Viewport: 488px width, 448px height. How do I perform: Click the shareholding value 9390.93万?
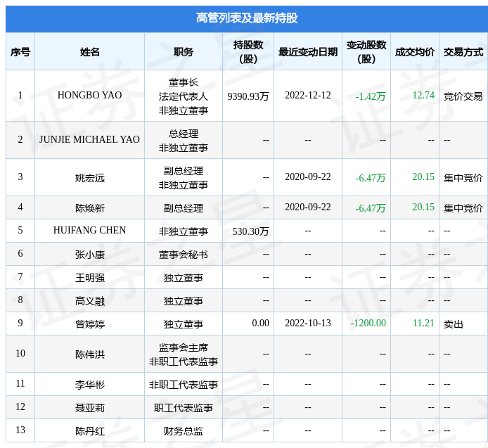248,96
